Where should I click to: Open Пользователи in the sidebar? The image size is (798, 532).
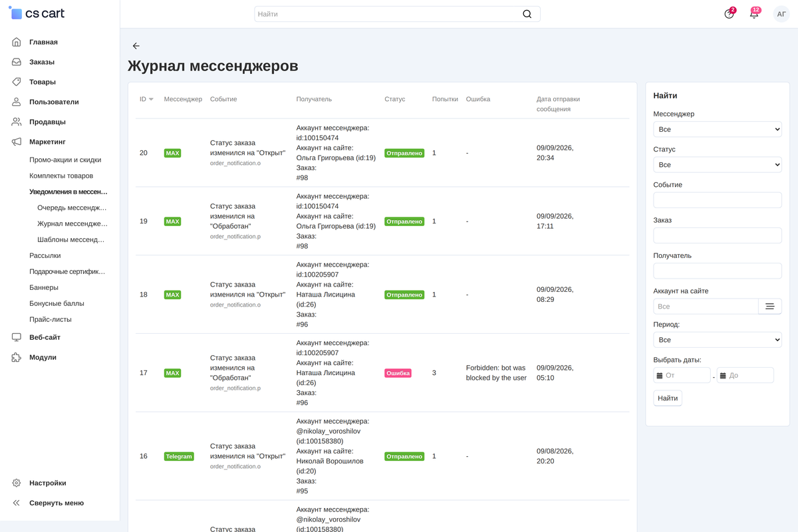[54, 102]
